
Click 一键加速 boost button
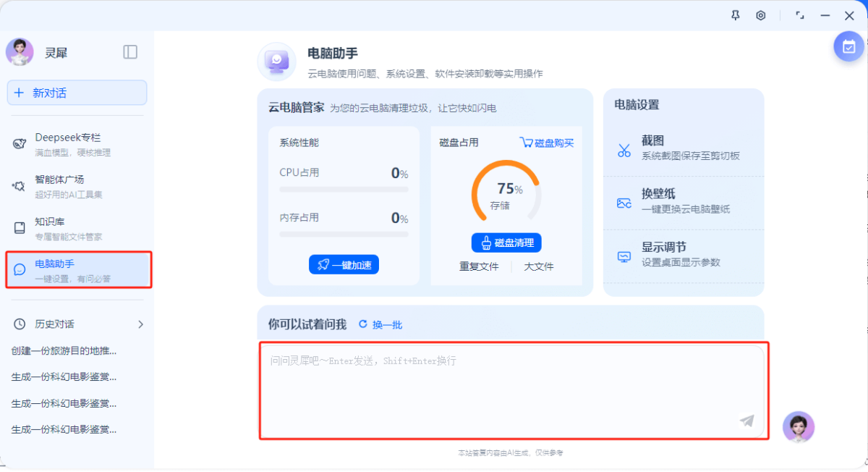[344, 265]
